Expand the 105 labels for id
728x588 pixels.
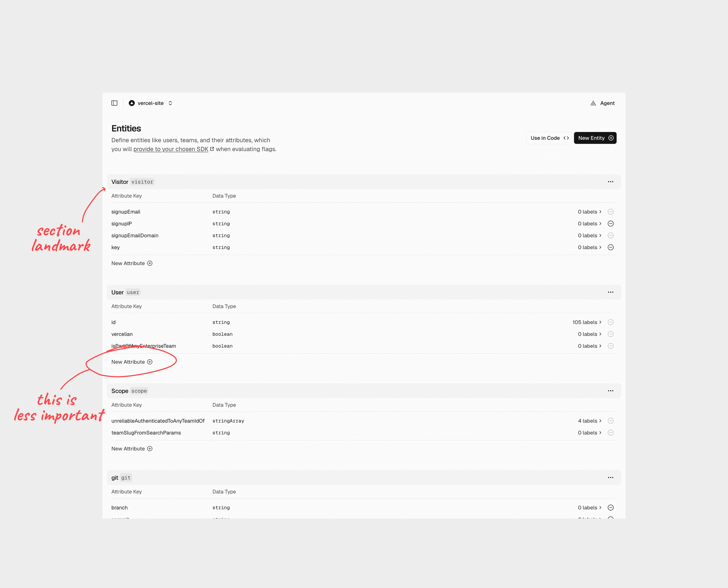click(587, 322)
